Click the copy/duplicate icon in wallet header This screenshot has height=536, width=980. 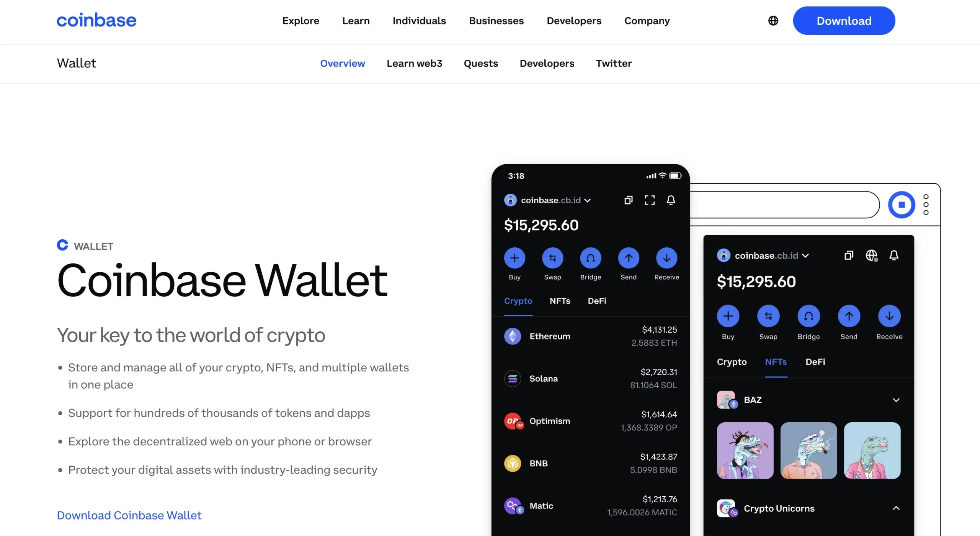pyautogui.click(x=627, y=199)
